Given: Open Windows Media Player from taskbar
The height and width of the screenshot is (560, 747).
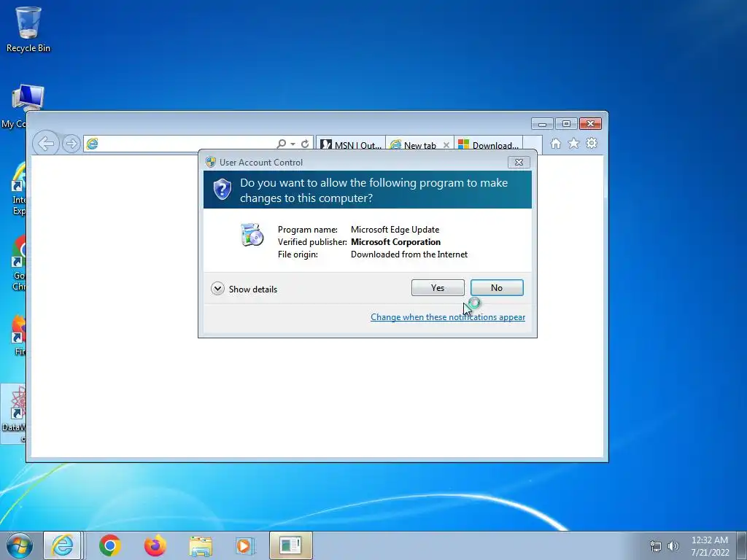Looking at the screenshot, I should [x=245, y=545].
